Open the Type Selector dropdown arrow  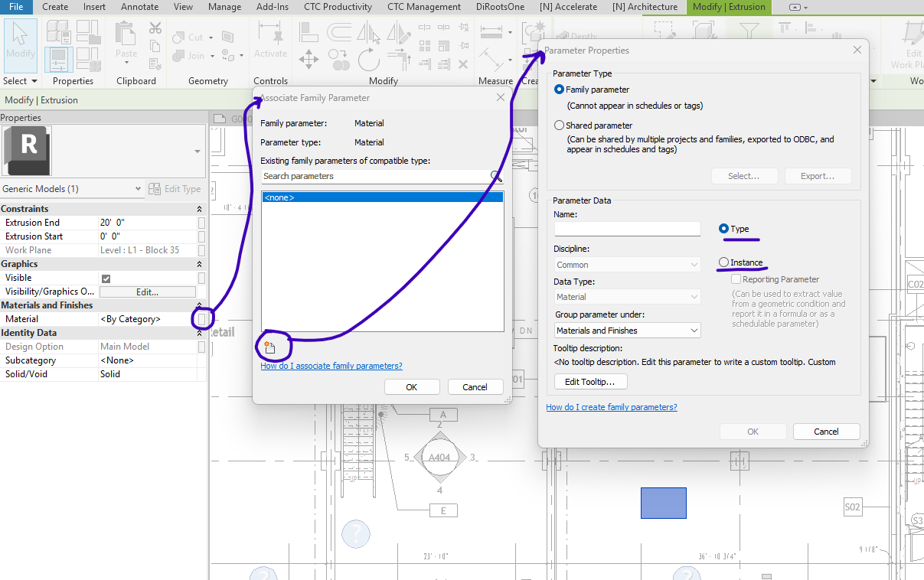pos(198,152)
